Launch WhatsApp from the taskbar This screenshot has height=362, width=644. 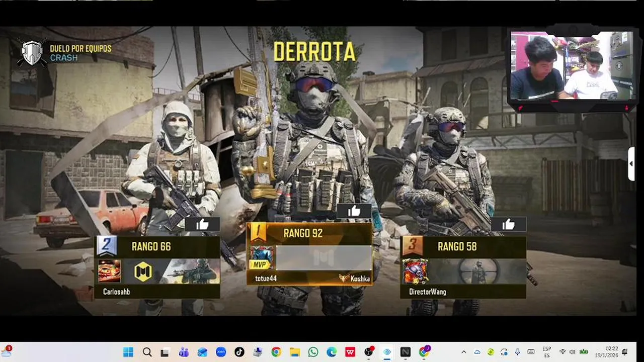[x=313, y=352]
